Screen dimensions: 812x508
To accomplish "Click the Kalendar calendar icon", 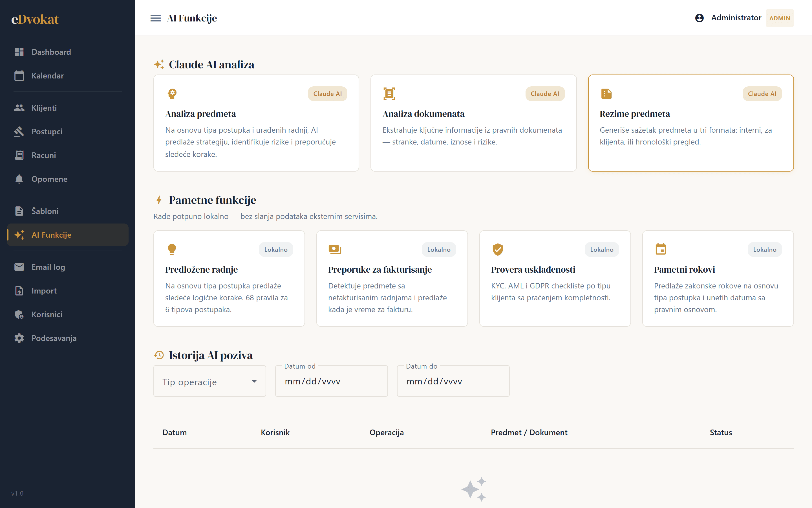I will click(19, 76).
